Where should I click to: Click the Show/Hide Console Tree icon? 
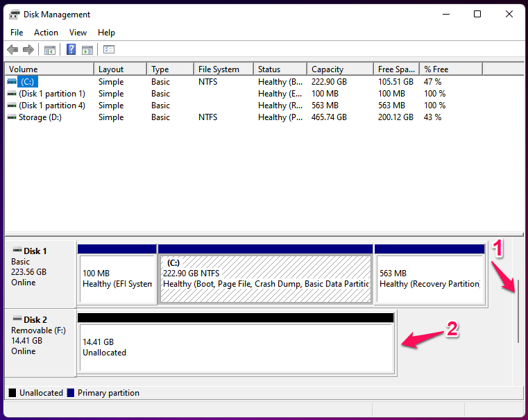click(50, 50)
